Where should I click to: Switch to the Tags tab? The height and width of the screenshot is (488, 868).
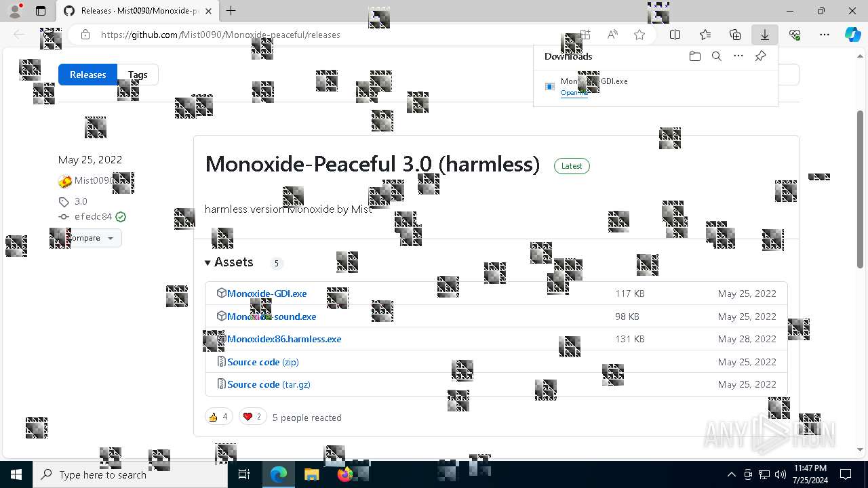(138, 75)
